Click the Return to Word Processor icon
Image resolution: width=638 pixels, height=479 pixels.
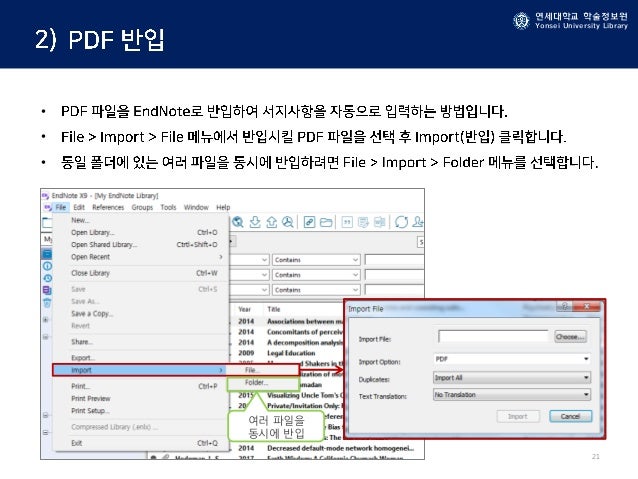(x=379, y=222)
